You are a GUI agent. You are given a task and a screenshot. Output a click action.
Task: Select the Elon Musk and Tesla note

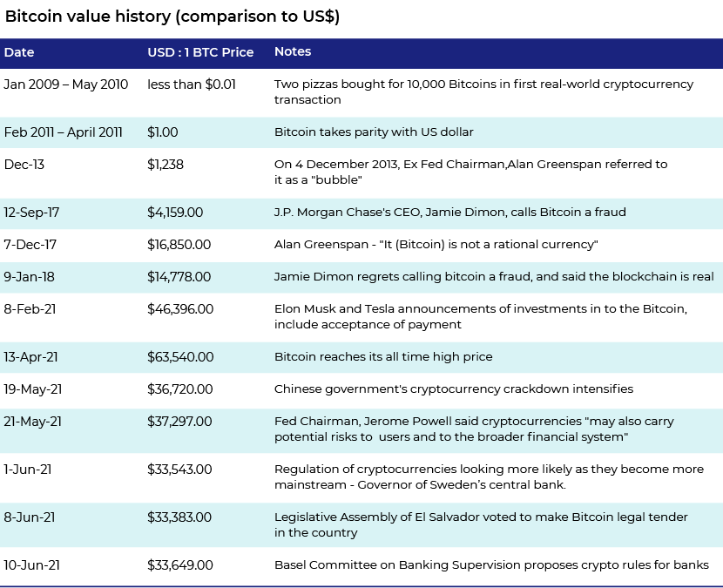tap(481, 317)
